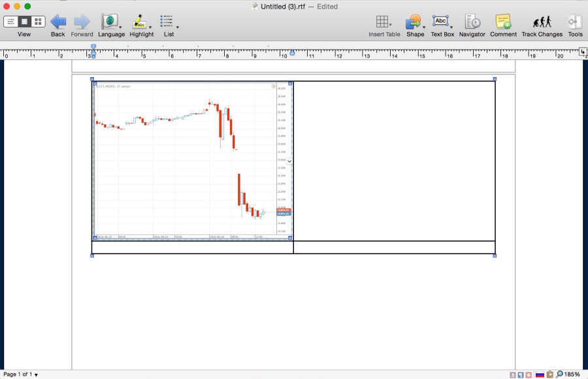Open the Tools panel
The width and height of the screenshot is (588, 379).
[575, 22]
